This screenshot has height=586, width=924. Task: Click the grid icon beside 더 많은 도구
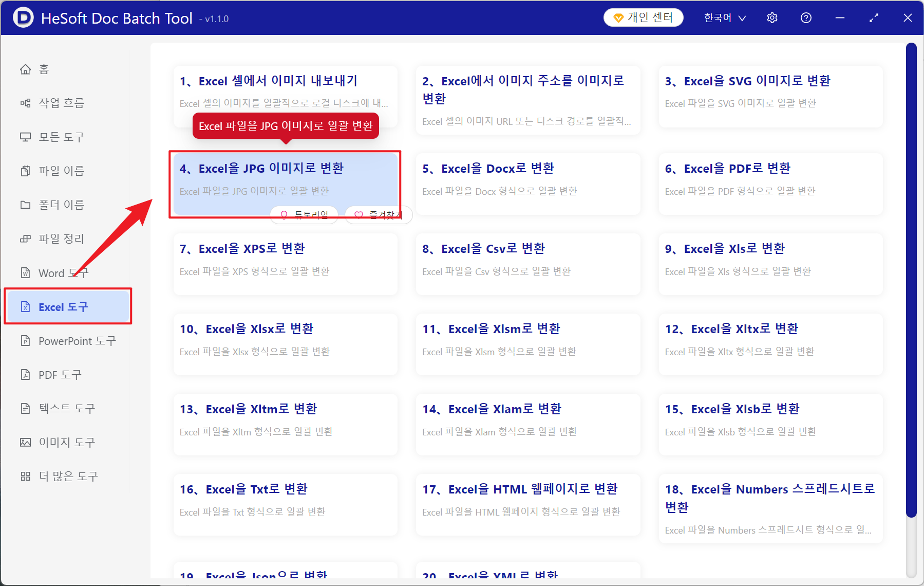[25, 476]
